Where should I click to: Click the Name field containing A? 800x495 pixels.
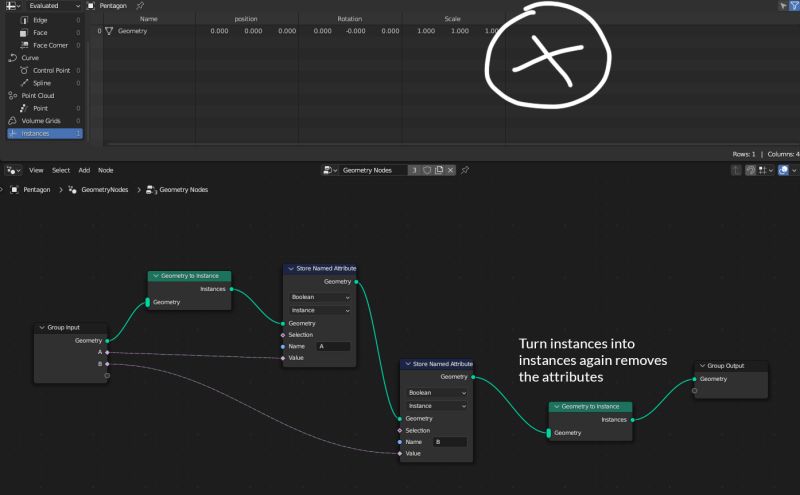(x=334, y=346)
